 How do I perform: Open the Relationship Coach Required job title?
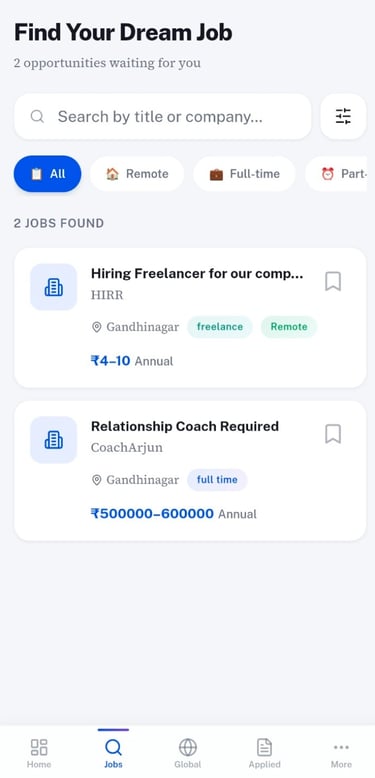point(185,426)
